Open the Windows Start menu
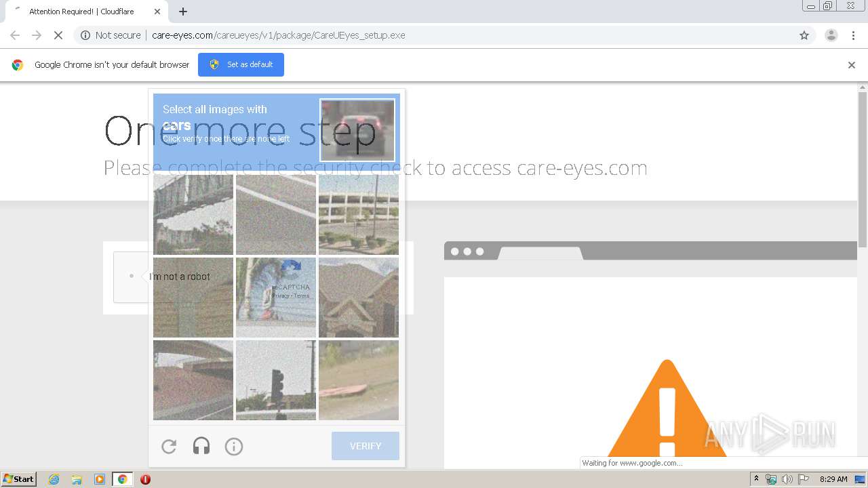This screenshot has width=868, height=488. point(18,479)
